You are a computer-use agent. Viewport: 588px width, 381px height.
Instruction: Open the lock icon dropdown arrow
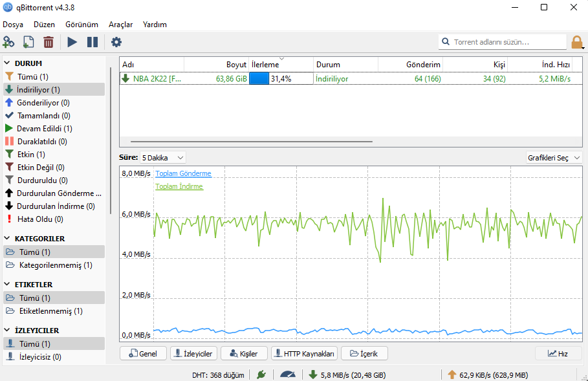(583, 48)
